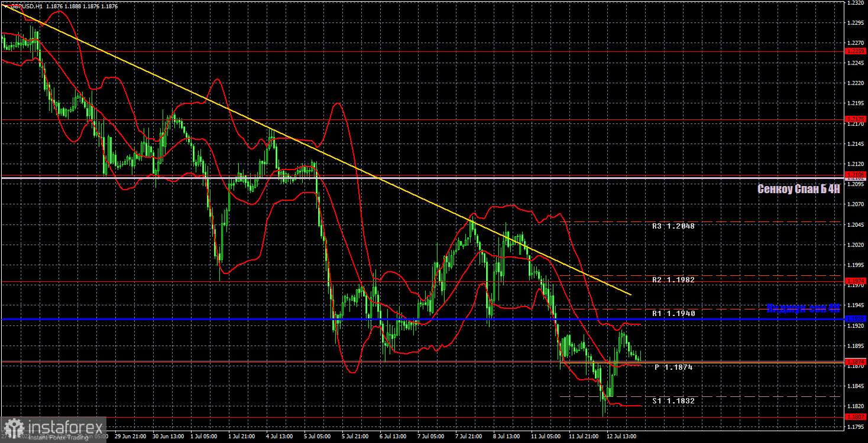This screenshot has height=443, width=868.
Task: Click the 1.1845 price axis value
Action: [x=856, y=386]
